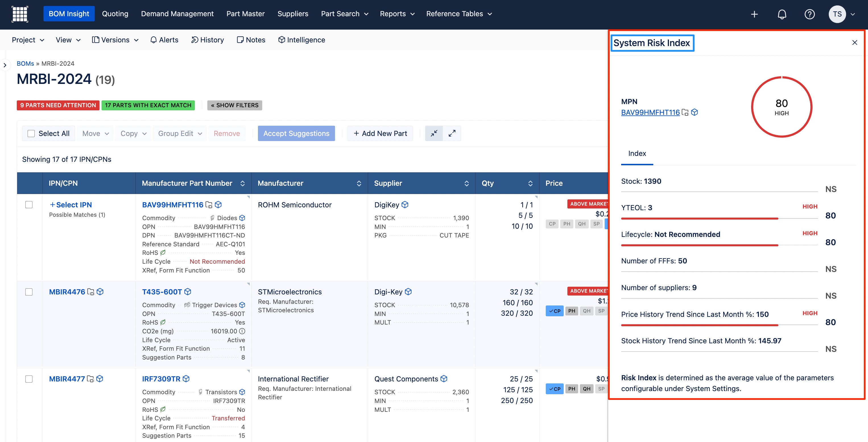This screenshot has height=442, width=868.
Task: Click cube icon next to T435-600T
Action: tap(188, 292)
